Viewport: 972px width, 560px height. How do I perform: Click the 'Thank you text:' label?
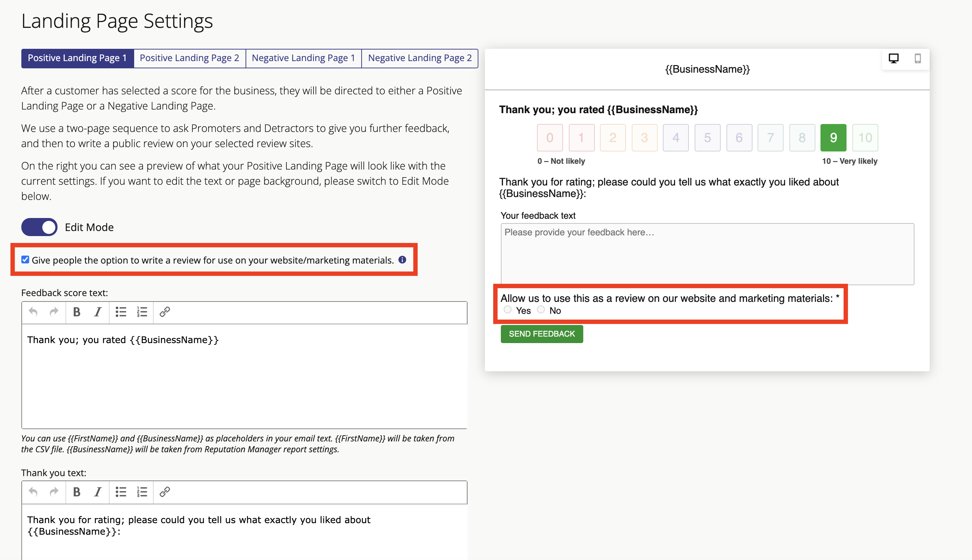tap(54, 473)
